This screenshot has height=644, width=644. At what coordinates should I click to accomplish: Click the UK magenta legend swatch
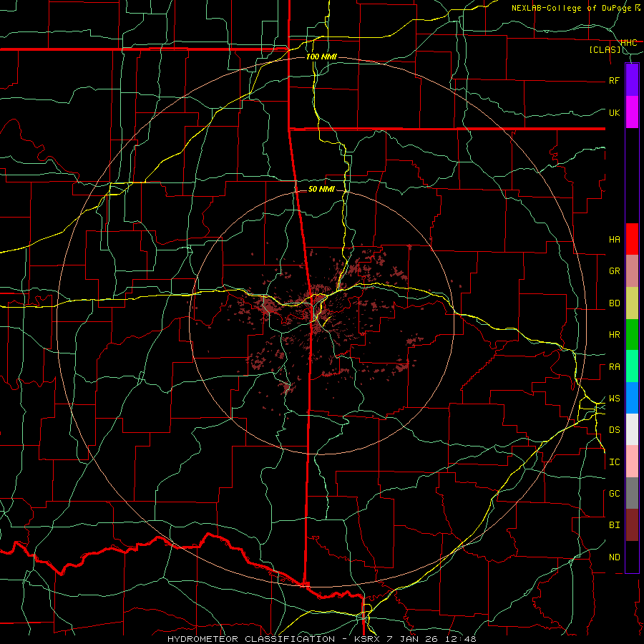[x=632, y=112]
